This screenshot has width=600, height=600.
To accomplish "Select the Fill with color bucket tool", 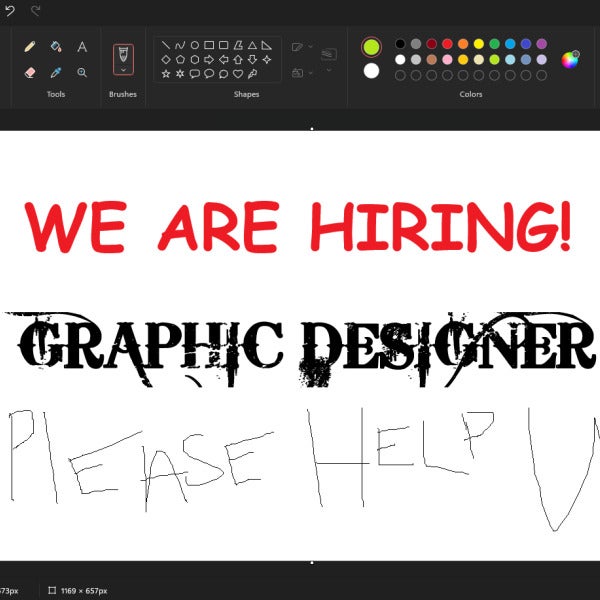I will [x=56, y=47].
